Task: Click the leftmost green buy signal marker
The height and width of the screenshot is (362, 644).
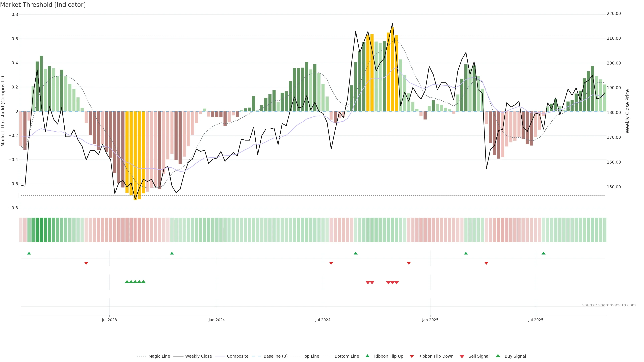Action: tap(127, 282)
